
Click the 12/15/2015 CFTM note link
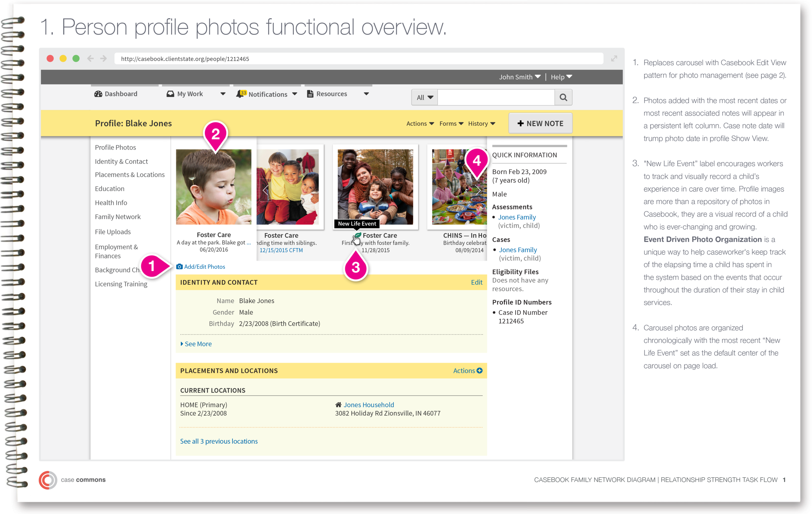(x=281, y=250)
